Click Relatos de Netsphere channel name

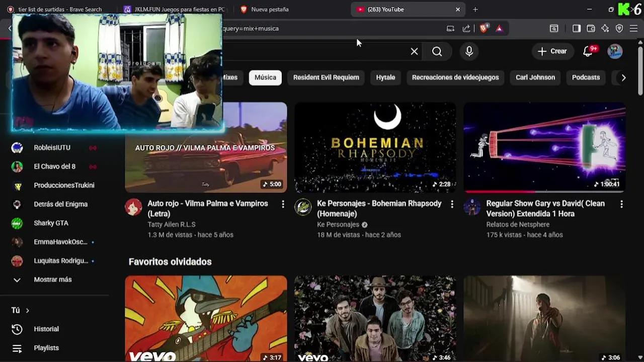[x=518, y=225]
